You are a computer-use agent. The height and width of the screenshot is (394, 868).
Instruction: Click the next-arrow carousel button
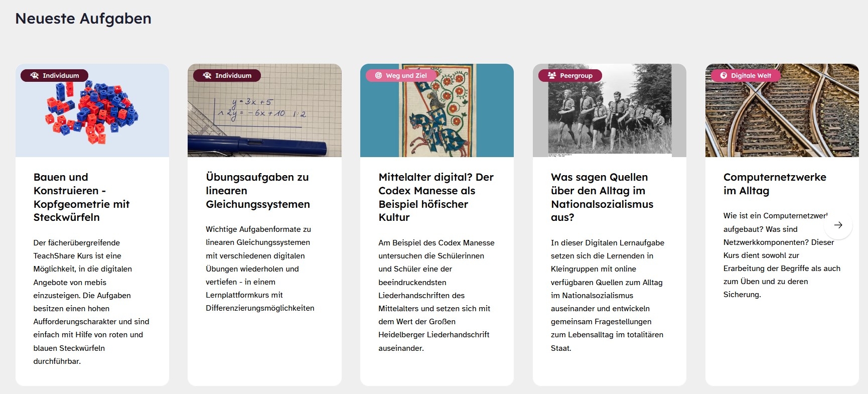[x=838, y=225]
